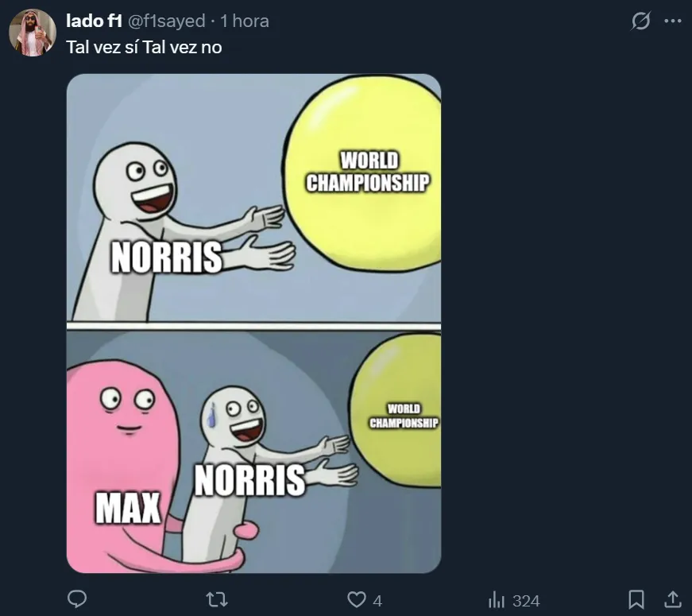Screen dimensions: 692x616
Task: Click the 324 views count
Action: pyautogui.click(x=526, y=601)
